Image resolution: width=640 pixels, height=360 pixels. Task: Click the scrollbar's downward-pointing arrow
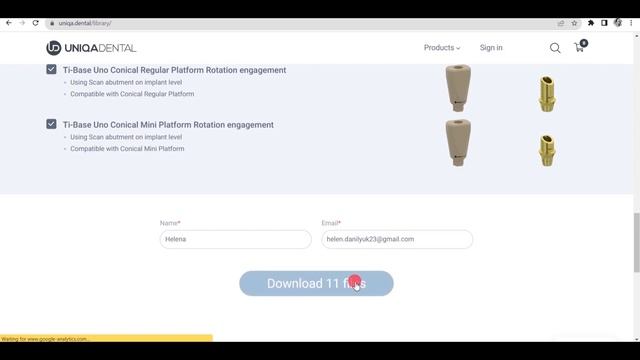(x=637, y=339)
